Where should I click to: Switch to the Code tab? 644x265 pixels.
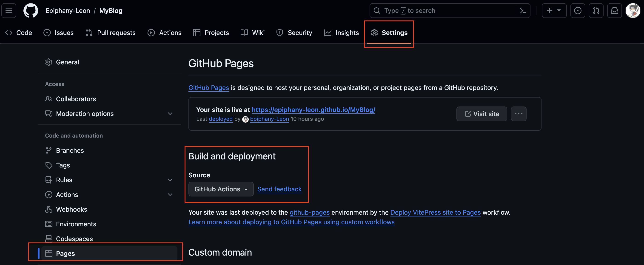tap(19, 33)
